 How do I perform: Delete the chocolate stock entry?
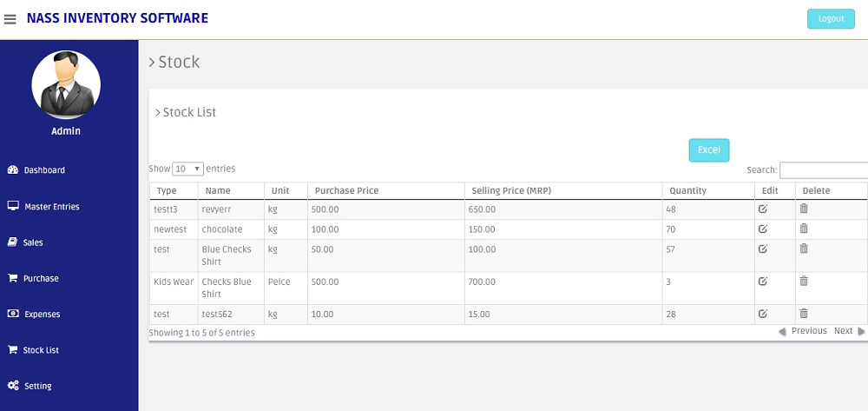804,229
